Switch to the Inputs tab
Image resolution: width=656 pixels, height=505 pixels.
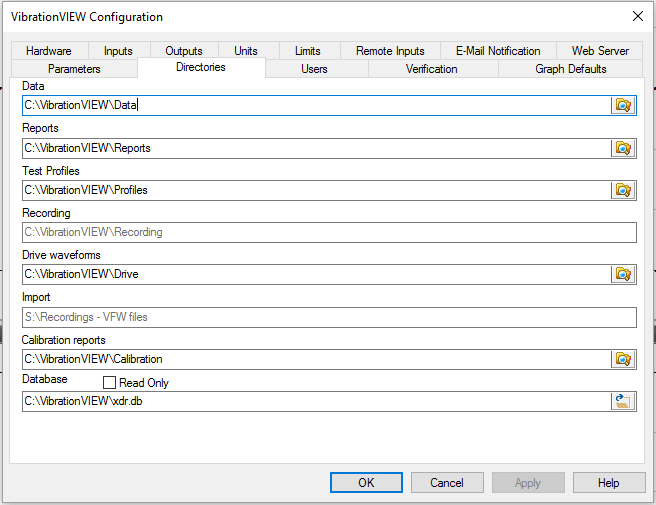click(118, 51)
